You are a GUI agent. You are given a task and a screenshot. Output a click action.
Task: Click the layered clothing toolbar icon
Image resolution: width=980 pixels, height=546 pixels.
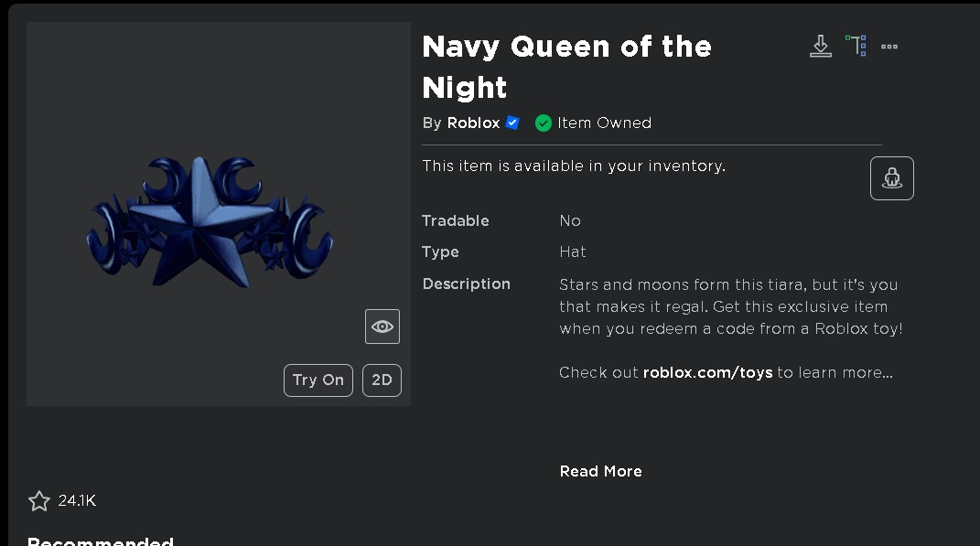pos(856,45)
